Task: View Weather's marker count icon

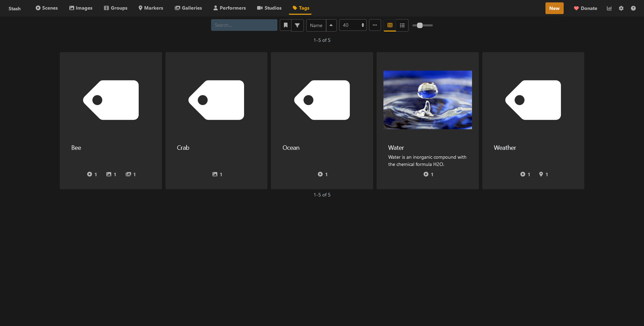Action: pos(543,174)
